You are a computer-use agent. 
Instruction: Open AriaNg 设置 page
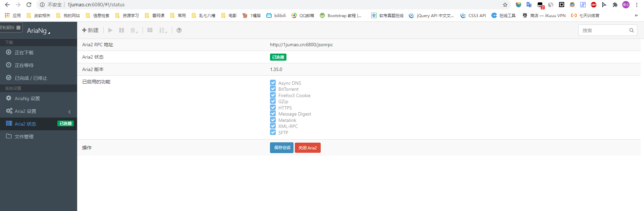39,98
